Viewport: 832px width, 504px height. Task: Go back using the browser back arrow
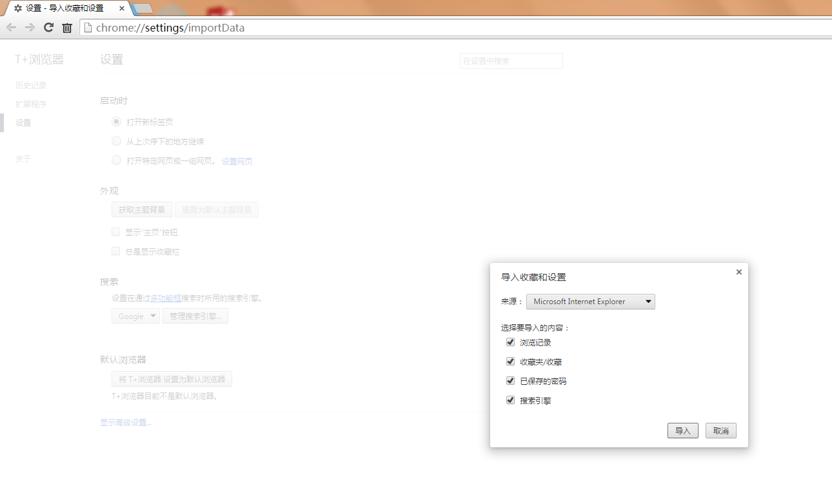tap(11, 28)
